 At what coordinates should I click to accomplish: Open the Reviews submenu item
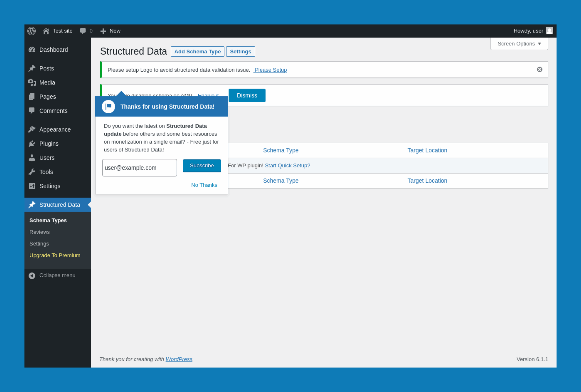39,232
